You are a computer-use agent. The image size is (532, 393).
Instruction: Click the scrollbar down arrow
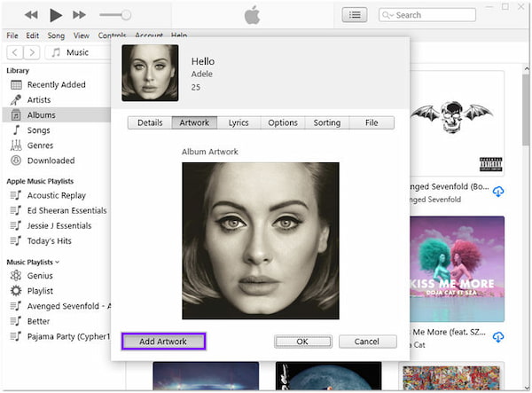tap(526, 388)
